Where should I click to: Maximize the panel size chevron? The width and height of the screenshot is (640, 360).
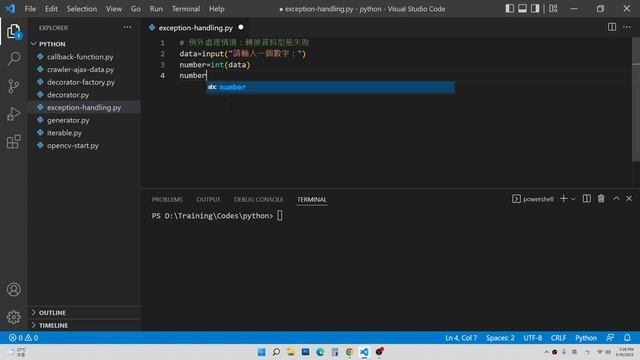[x=616, y=199]
